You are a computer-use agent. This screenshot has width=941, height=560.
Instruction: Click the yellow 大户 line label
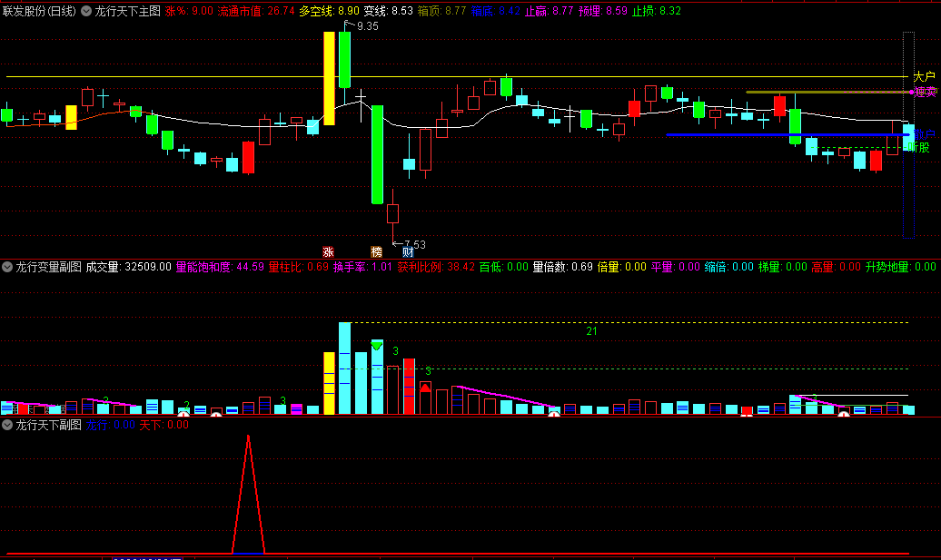click(925, 77)
